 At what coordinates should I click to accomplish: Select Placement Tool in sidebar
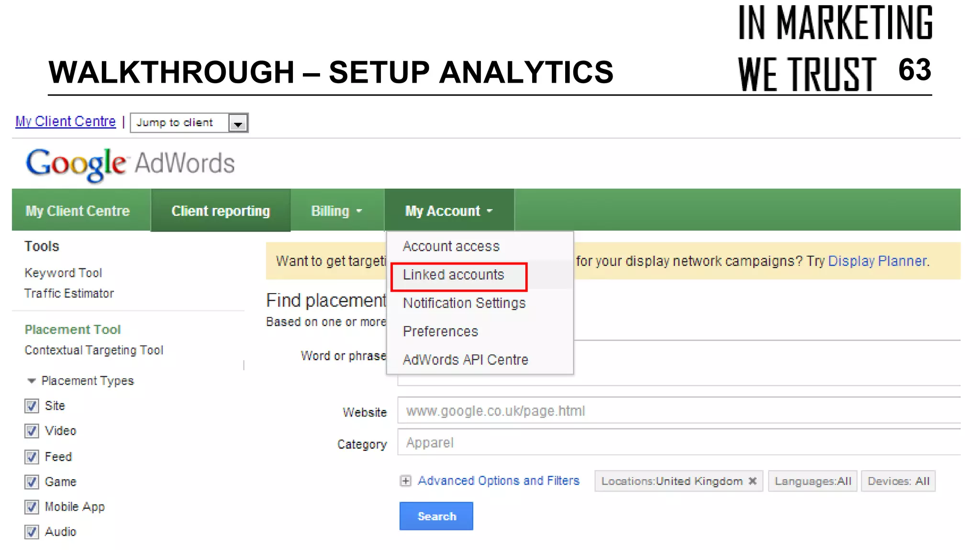coord(73,330)
